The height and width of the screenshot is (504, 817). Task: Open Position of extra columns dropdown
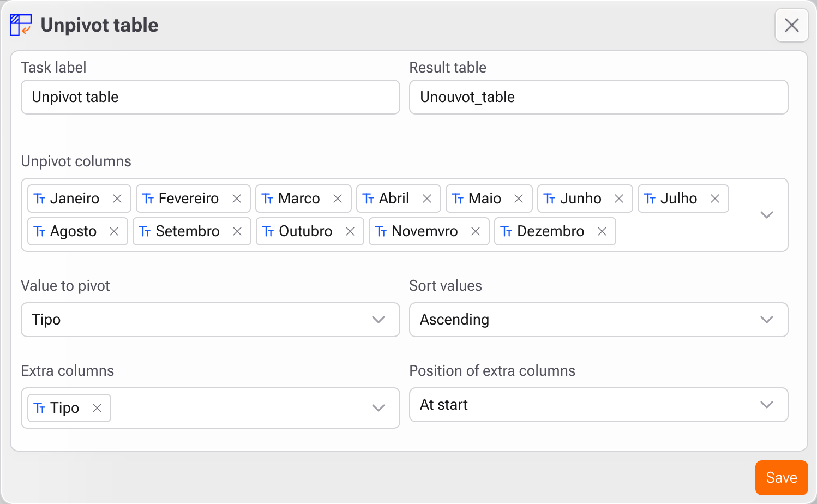tap(767, 405)
